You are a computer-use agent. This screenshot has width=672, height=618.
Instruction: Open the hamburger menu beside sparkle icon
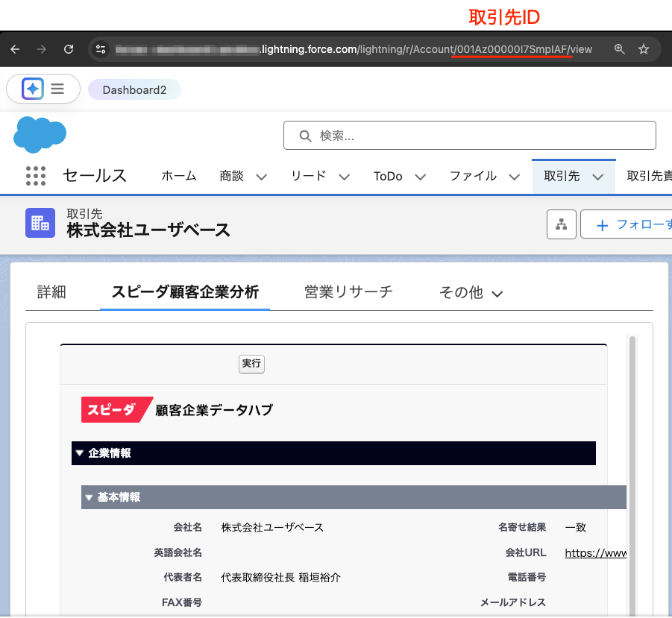coord(57,89)
